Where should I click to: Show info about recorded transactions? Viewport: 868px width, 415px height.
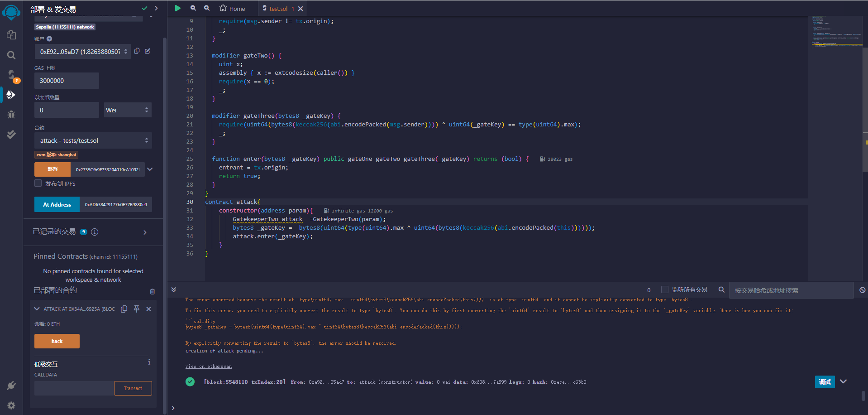coord(95,232)
